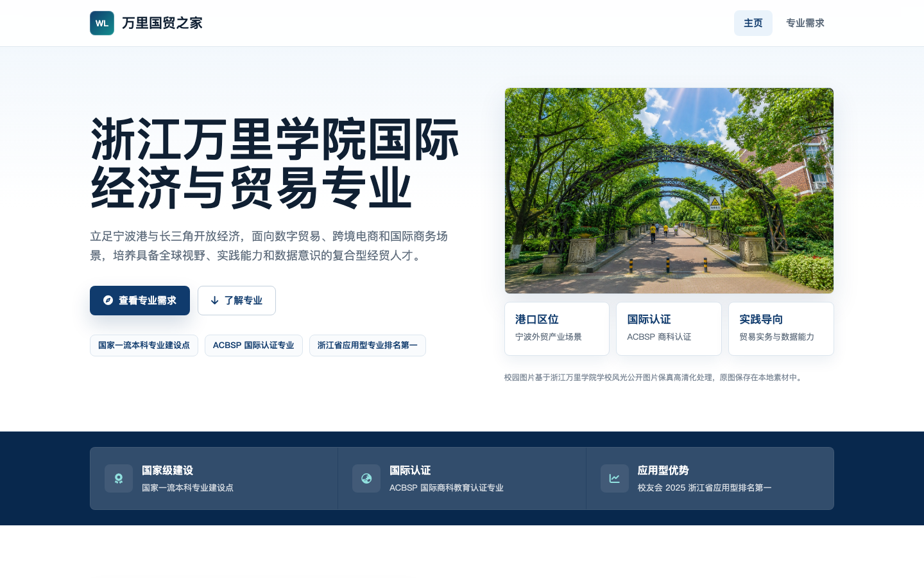The image size is (924, 578).
Task: Click the award ribbon icon beside 国家级建设
Action: (119, 478)
